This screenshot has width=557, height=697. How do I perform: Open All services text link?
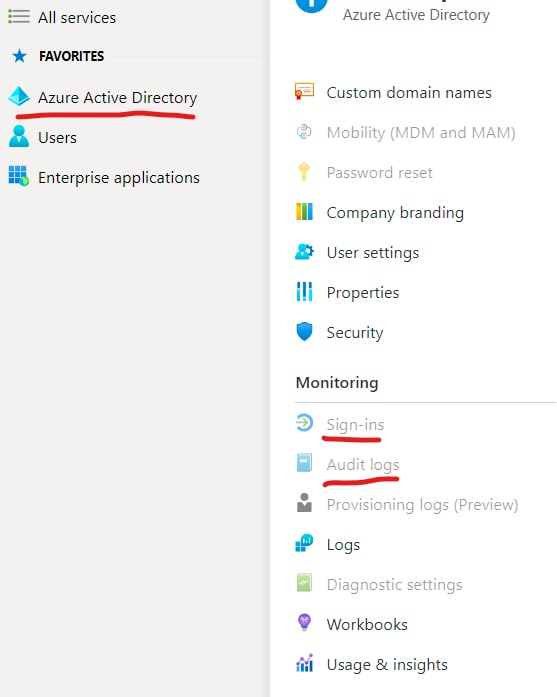pos(77,18)
